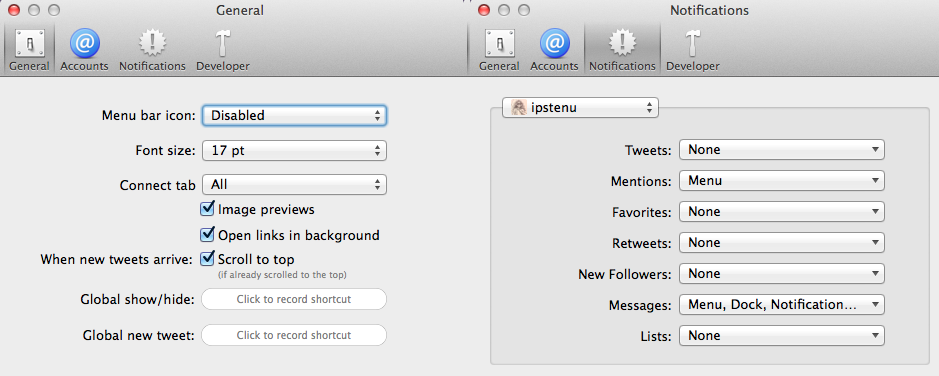Screen dimensions: 939x376
Task: Disable Scroll to top checkbox
Action: [207, 259]
